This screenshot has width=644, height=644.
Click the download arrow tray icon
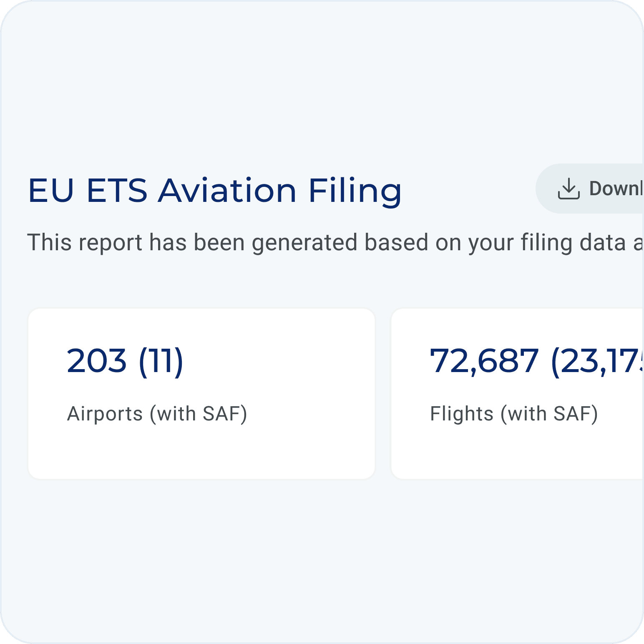[569, 189]
